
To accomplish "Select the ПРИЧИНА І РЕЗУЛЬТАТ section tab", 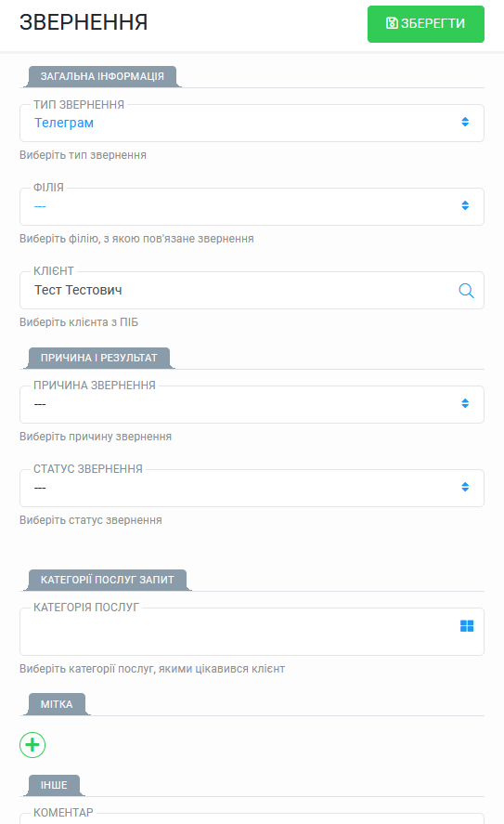I will coord(98,358).
